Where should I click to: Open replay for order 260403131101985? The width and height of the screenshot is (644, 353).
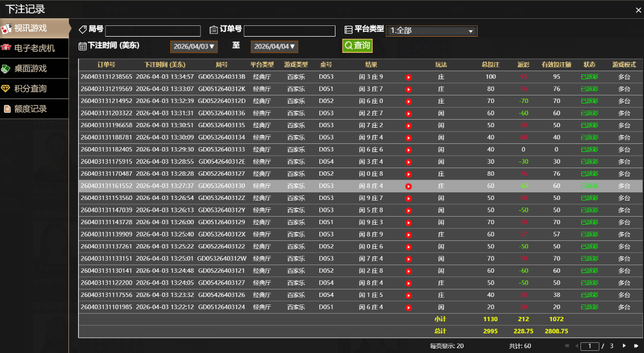409,308
